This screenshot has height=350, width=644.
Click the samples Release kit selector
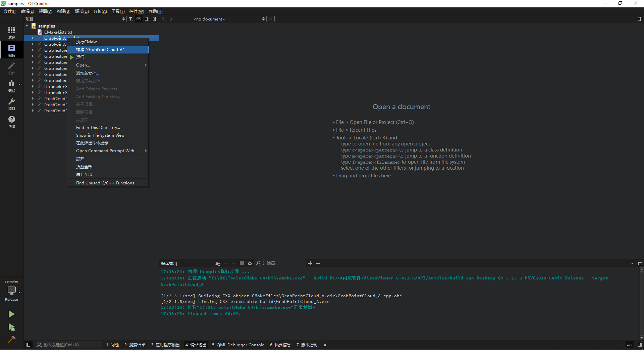click(11, 290)
